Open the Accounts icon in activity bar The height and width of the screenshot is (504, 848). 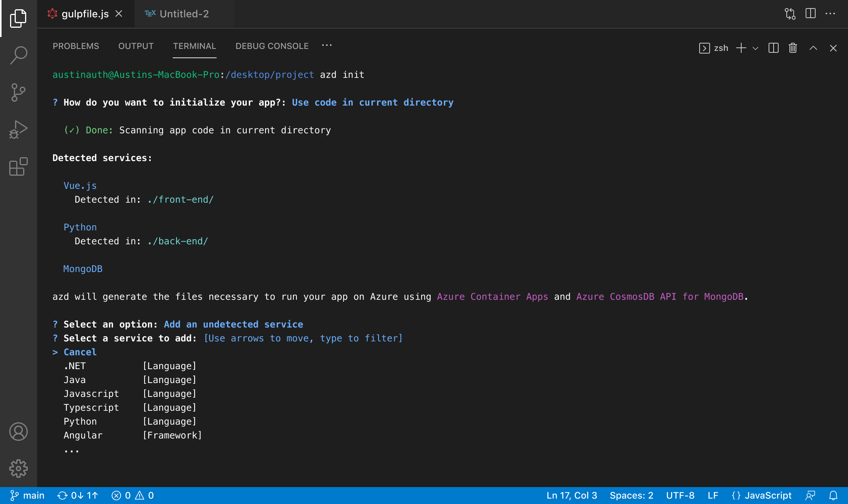18,432
